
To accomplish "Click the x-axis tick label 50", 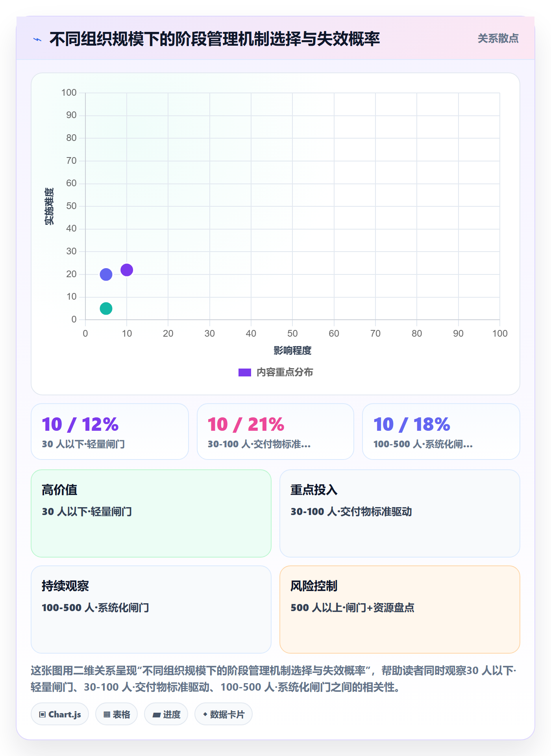I will [x=292, y=334].
